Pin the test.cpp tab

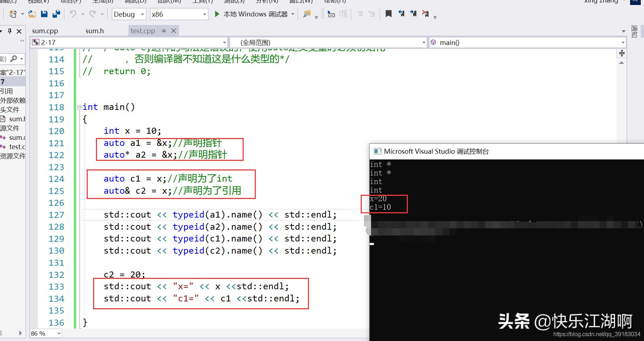(163, 31)
